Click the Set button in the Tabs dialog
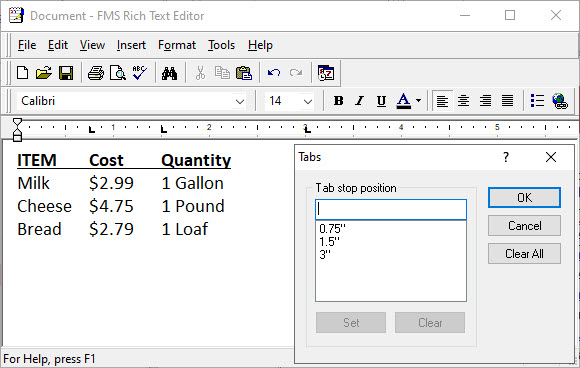 [x=351, y=323]
